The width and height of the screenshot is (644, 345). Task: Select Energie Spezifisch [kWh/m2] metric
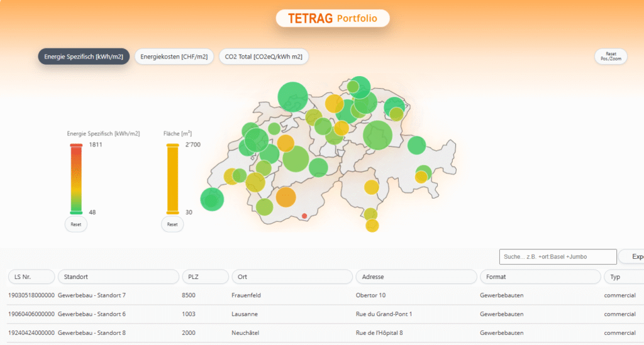[x=84, y=57]
